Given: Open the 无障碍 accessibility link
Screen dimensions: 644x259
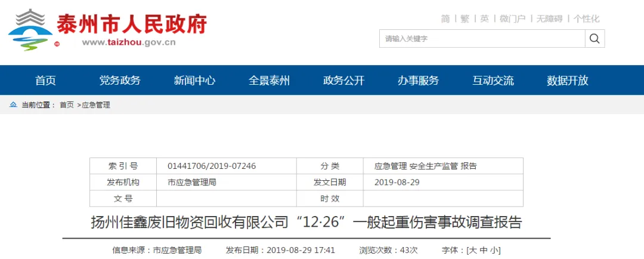Looking at the screenshot, I should [549, 18].
